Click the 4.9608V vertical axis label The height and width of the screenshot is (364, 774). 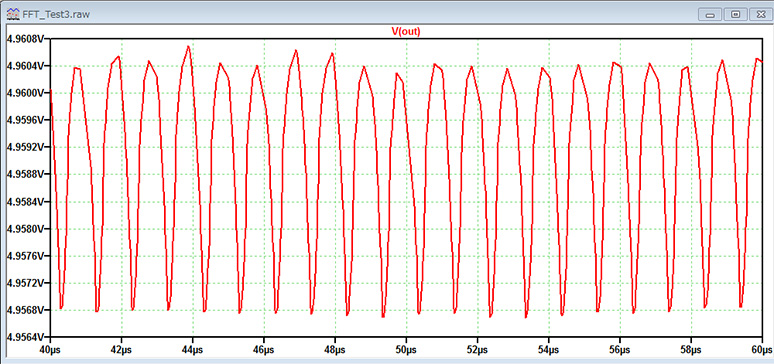pyautogui.click(x=24, y=39)
